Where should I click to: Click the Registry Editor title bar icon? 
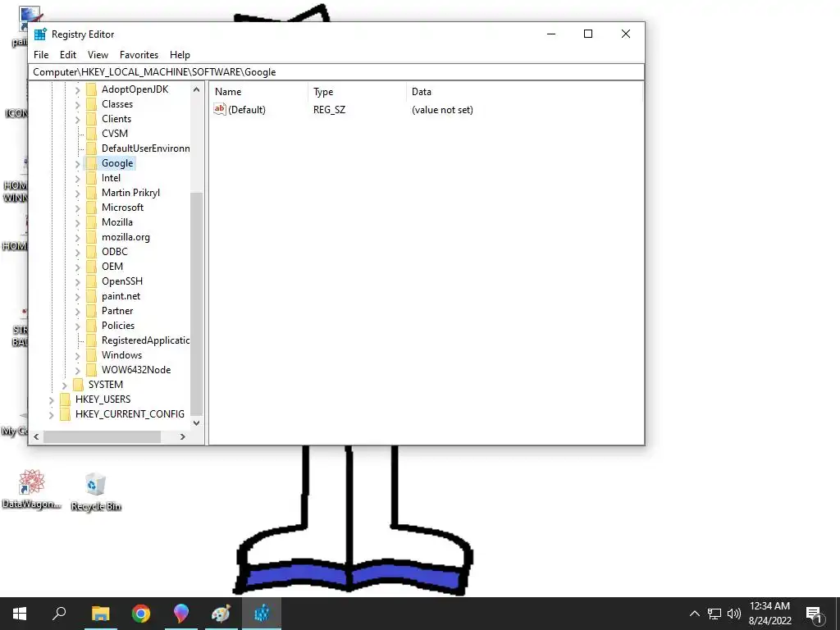pos(40,34)
